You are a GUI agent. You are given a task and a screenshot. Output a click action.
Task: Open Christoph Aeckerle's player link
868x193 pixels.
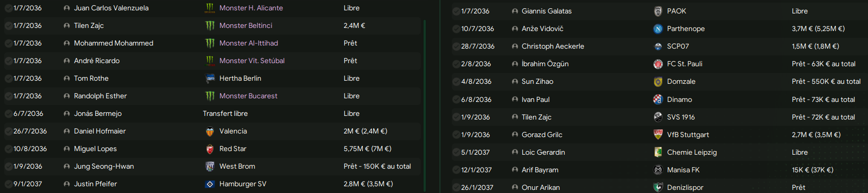point(553,47)
